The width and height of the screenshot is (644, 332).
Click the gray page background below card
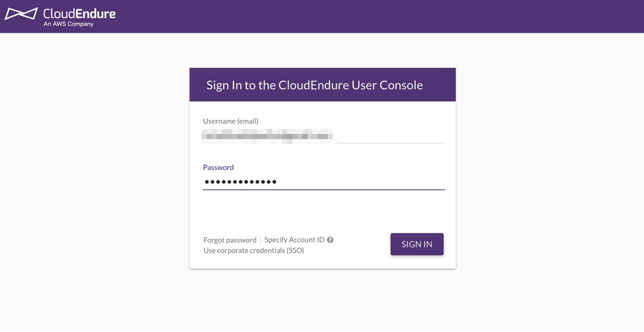click(322, 300)
